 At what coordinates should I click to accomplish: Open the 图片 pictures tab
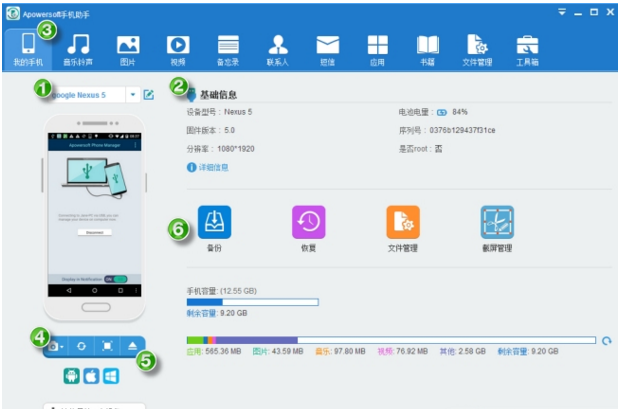point(128,50)
